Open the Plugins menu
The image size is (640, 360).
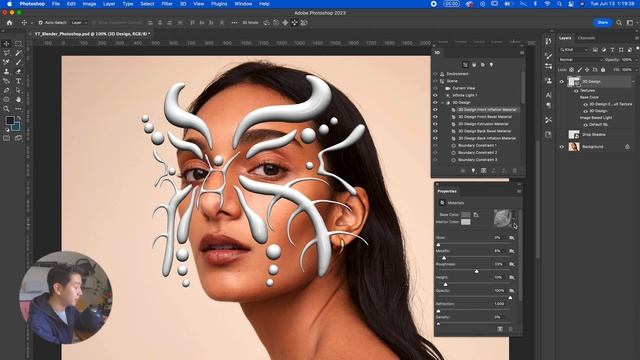pyautogui.click(x=219, y=4)
